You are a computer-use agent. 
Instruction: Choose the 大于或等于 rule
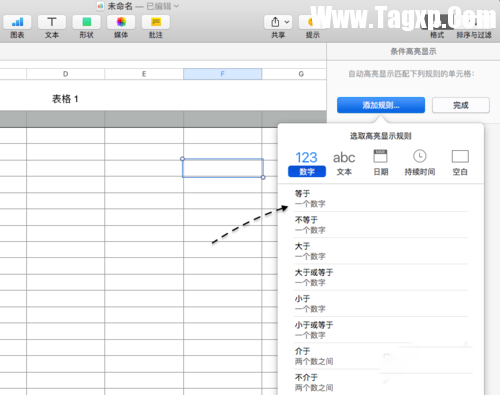pyautogui.click(x=381, y=278)
